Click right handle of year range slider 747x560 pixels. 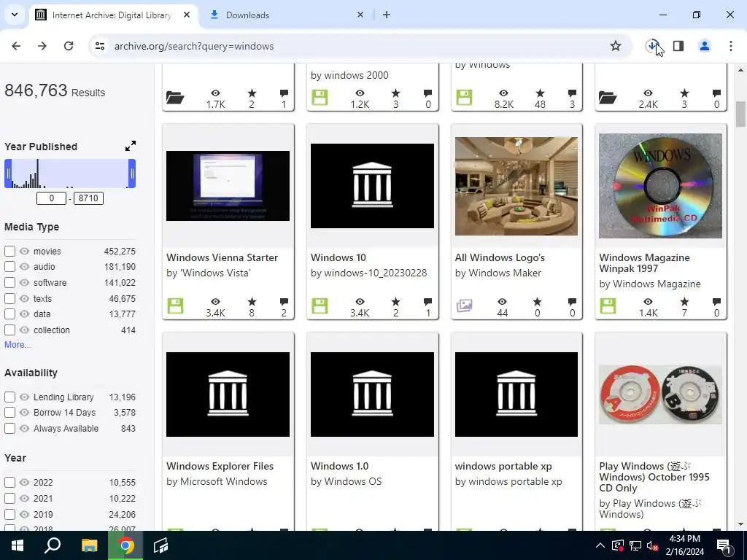(x=133, y=174)
